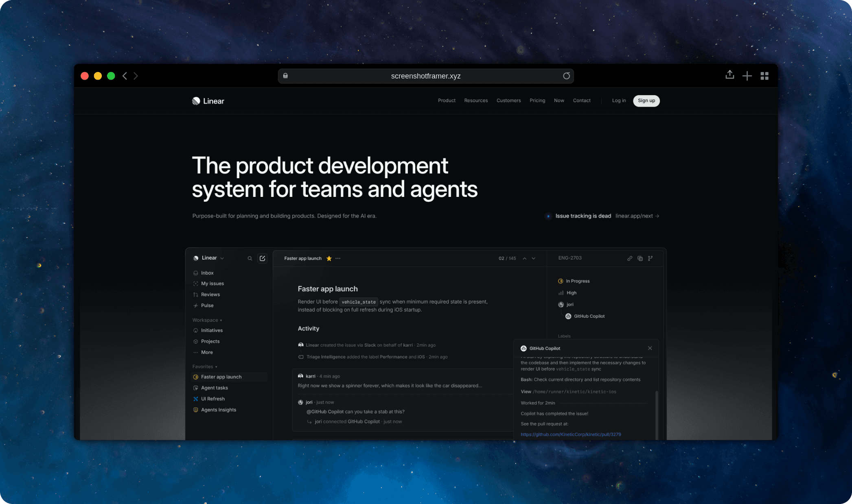This screenshot has width=852, height=504.
Task: Click the Faster app launch issue title
Action: coord(328,289)
